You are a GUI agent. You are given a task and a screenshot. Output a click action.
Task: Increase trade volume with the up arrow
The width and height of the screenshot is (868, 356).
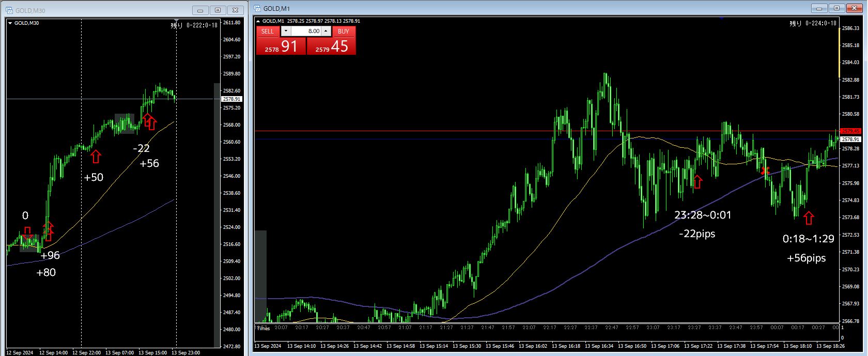tap(326, 31)
